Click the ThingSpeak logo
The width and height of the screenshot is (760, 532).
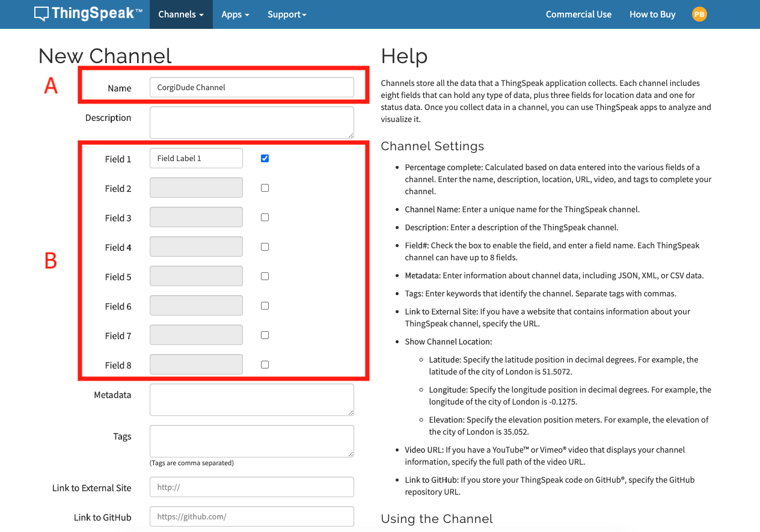click(x=88, y=14)
